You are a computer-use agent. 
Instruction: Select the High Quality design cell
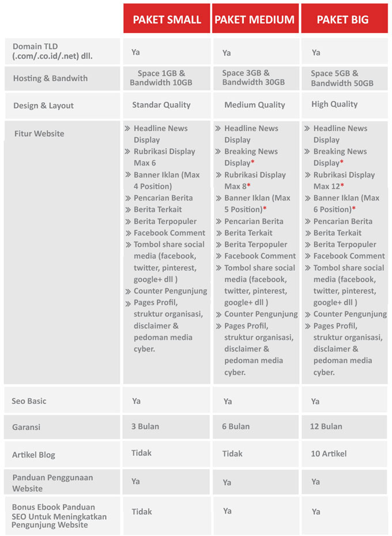pos(334,104)
